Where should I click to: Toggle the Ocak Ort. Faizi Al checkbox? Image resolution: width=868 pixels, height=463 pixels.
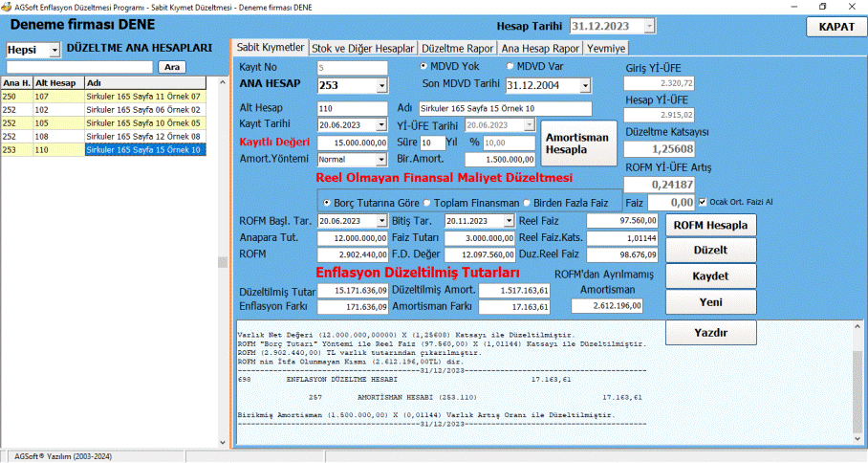(x=704, y=202)
